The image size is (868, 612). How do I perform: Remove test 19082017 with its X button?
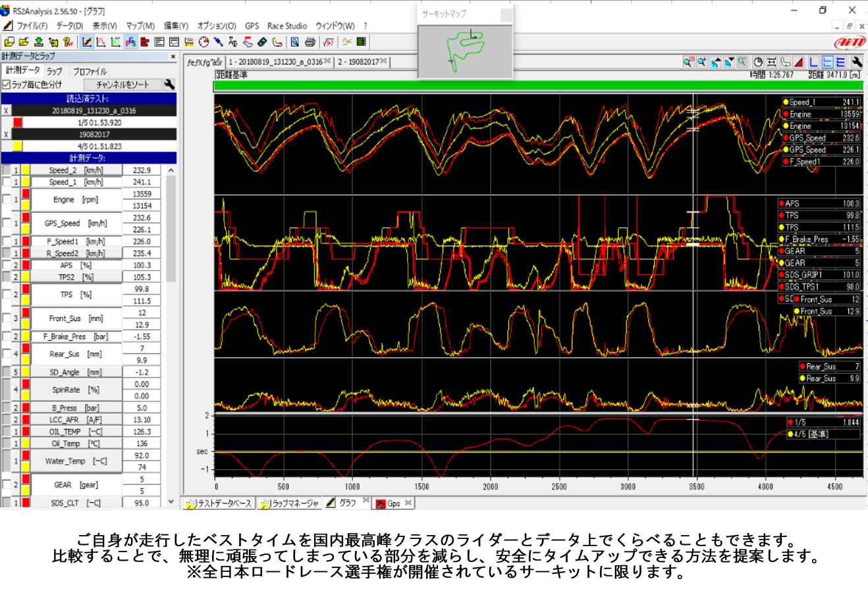6,134
